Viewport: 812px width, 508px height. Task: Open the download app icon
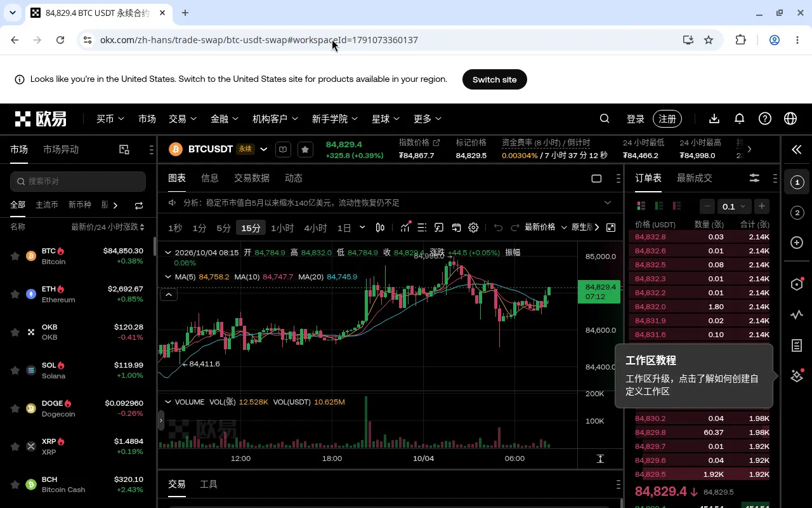point(714,119)
